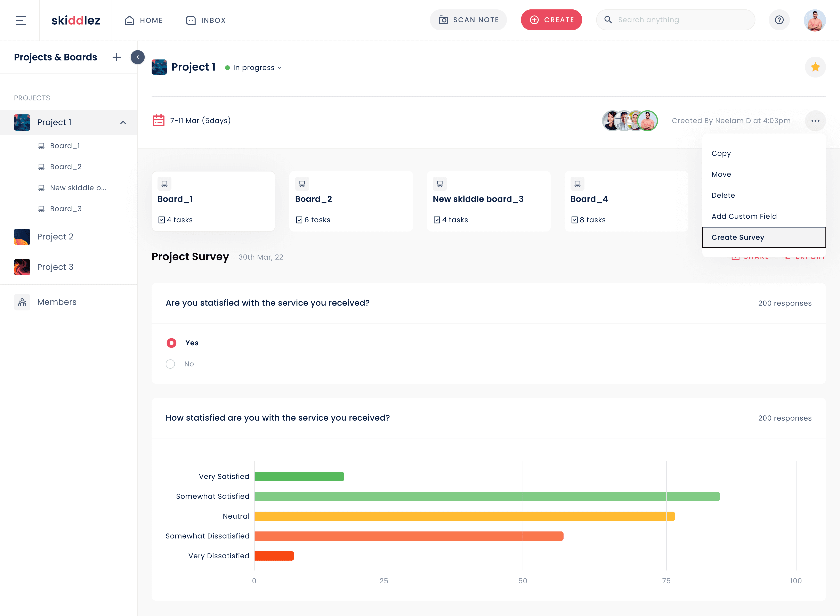Image resolution: width=840 pixels, height=616 pixels.
Task: Click the Scan Note button
Action: [468, 20]
